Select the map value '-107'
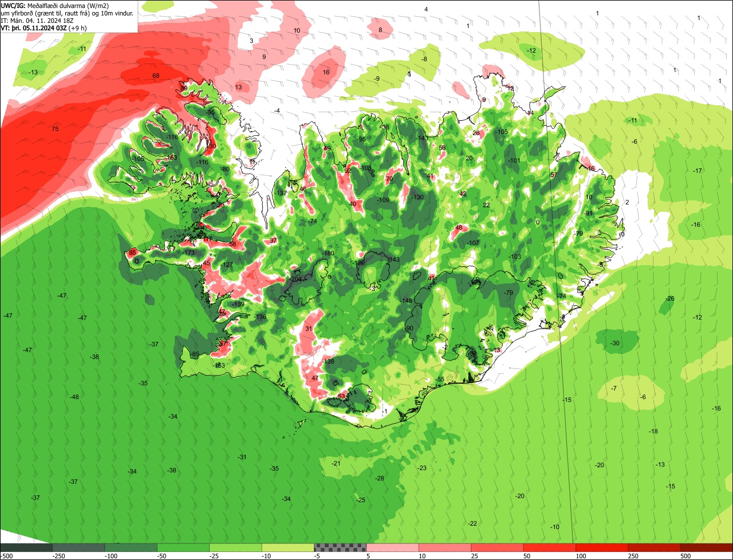 tap(472, 243)
